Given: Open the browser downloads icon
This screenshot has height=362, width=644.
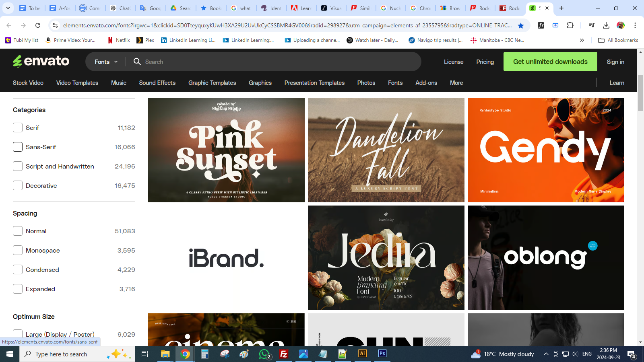Looking at the screenshot, I should tap(606, 25).
